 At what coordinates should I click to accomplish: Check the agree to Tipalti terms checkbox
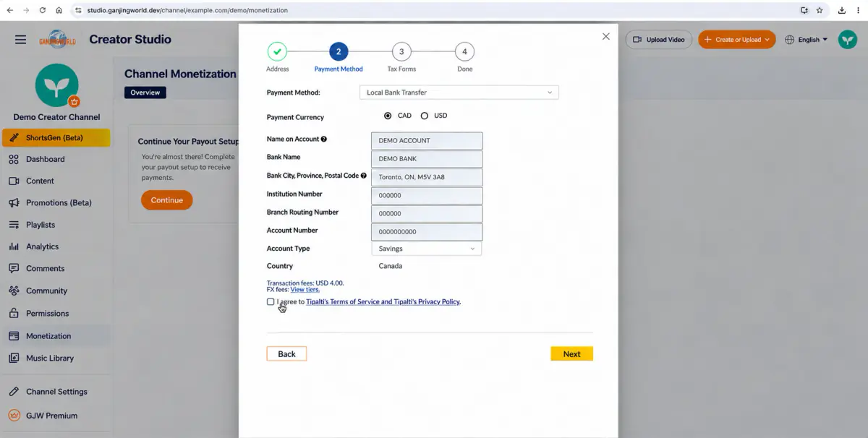click(x=271, y=301)
